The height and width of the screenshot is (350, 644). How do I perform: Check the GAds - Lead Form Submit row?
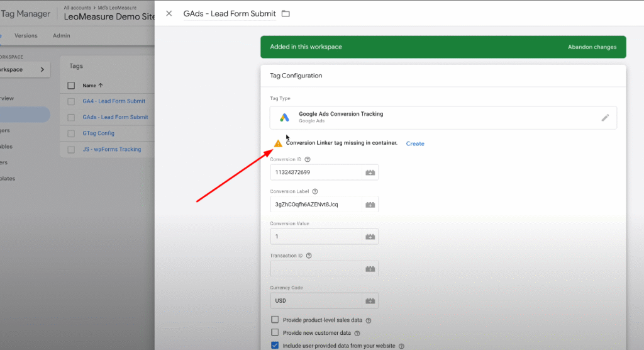pyautogui.click(x=71, y=117)
